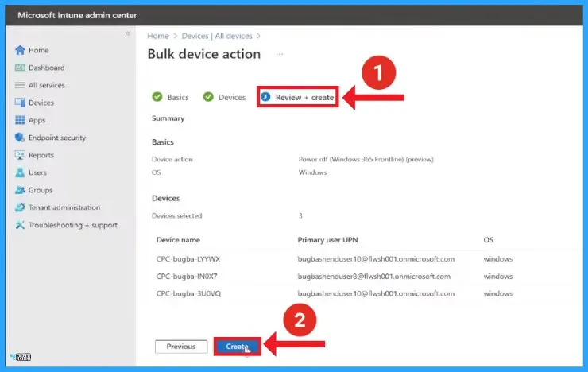Screen dimensions: 588x372
Task: Select device name CPC-bugba-IN0X7
Action: pyautogui.click(x=187, y=277)
